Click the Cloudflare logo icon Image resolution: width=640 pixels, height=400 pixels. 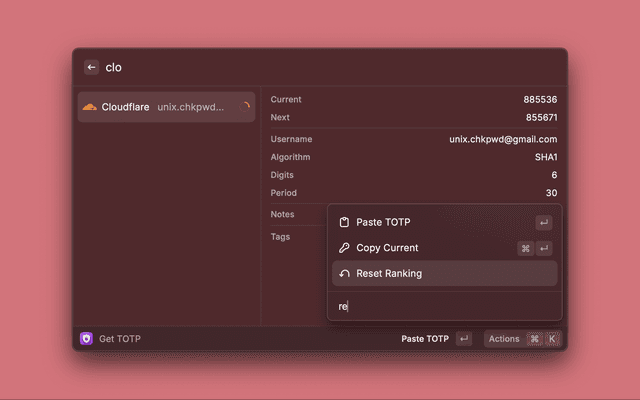pos(89,107)
